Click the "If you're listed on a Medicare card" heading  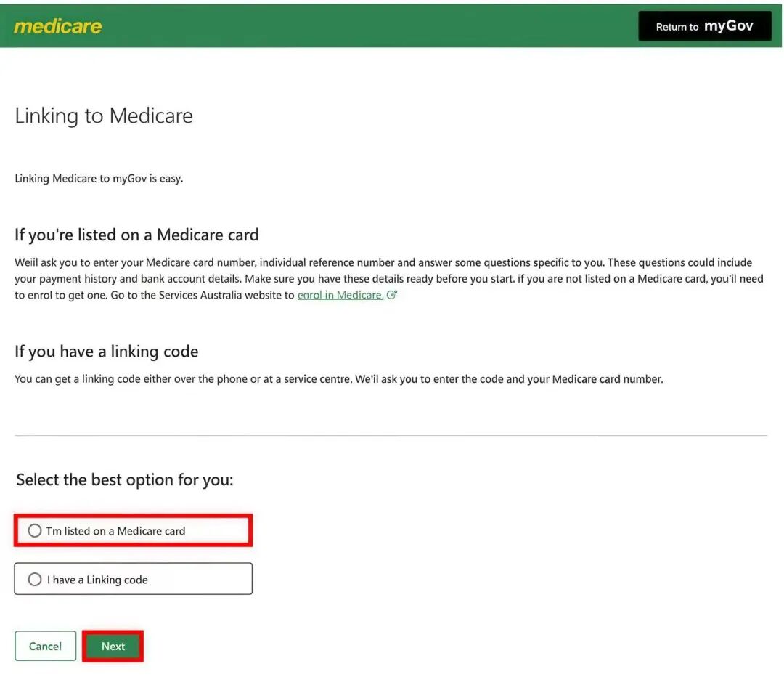click(x=136, y=235)
